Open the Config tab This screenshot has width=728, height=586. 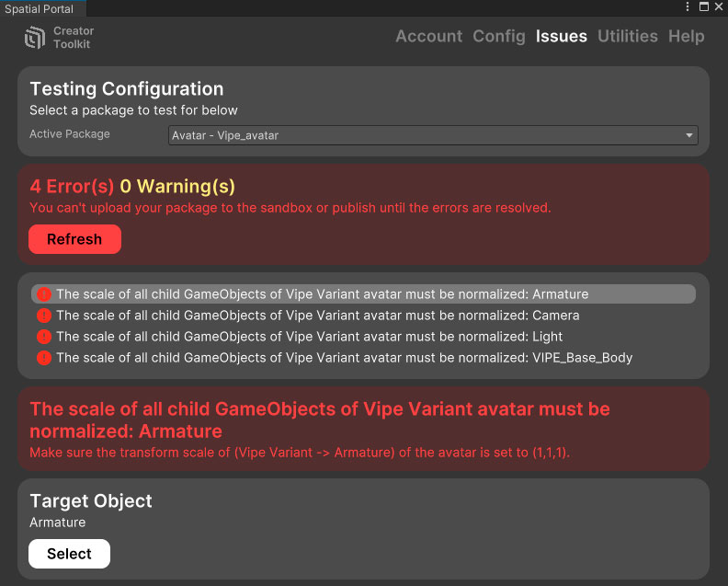499,37
